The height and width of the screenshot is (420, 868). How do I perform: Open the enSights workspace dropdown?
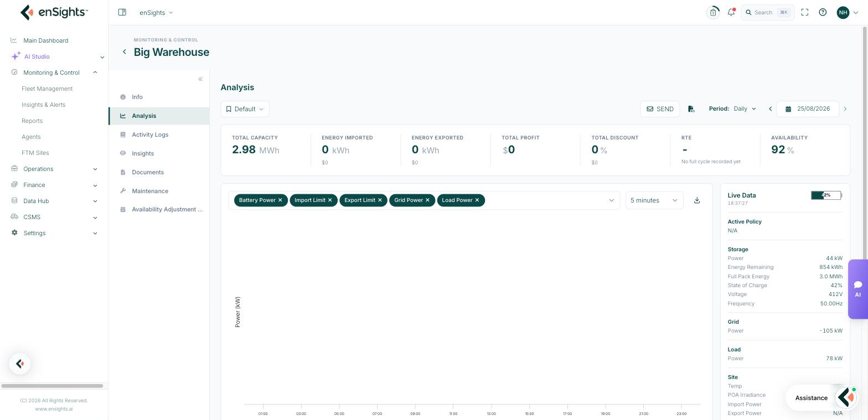coord(156,12)
